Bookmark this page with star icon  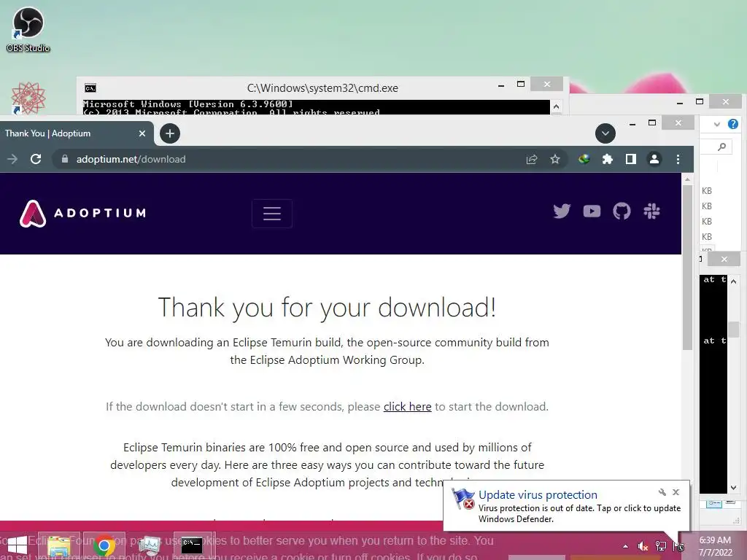[555, 159]
